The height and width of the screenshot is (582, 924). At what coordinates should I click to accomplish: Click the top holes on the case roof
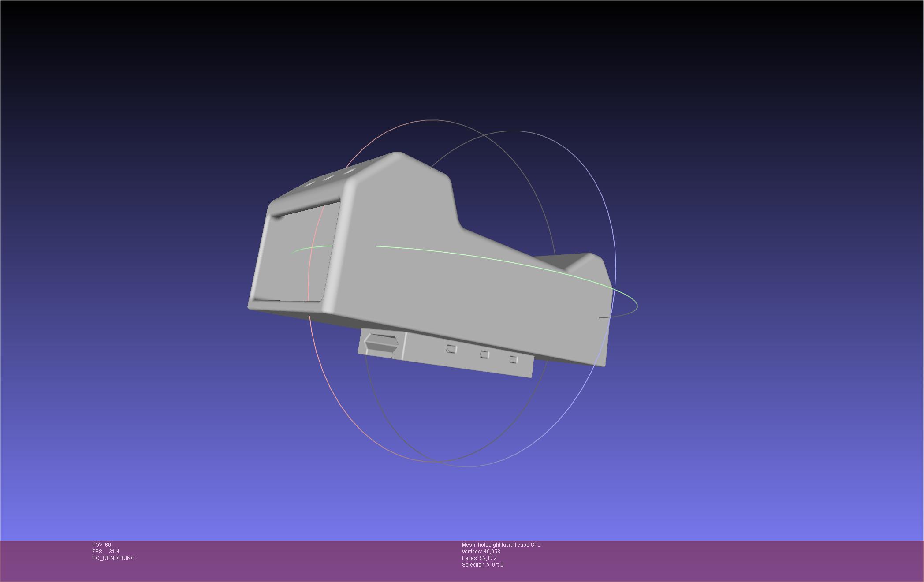tap(328, 178)
